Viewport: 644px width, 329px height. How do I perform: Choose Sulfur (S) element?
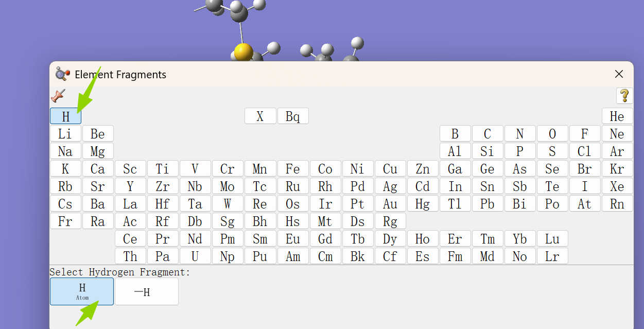click(552, 151)
